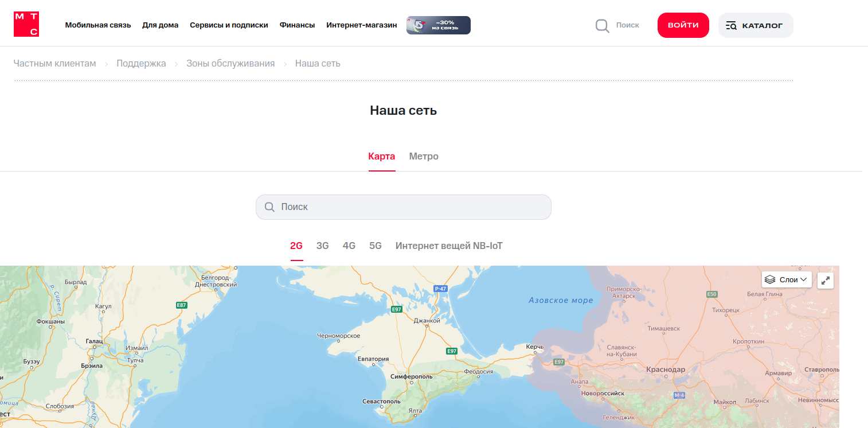Click the Галац label on the map
The image size is (868, 428).
(94, 341)
